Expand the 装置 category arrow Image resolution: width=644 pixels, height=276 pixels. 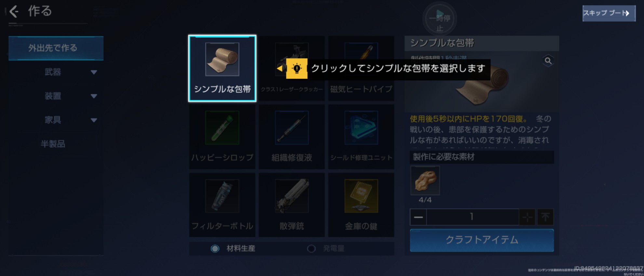pos(94,96)
